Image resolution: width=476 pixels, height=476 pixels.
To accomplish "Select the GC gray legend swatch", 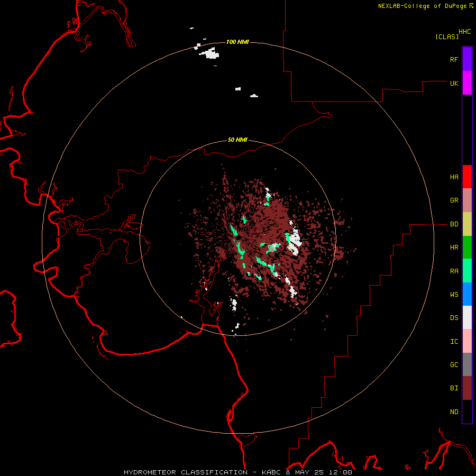I will click(x=467, y=364).
